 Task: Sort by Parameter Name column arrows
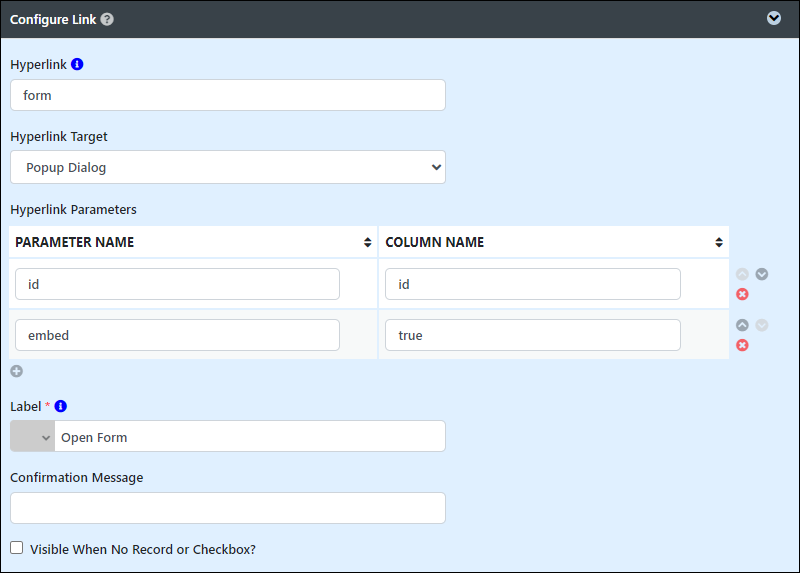[x=367, y=242]
